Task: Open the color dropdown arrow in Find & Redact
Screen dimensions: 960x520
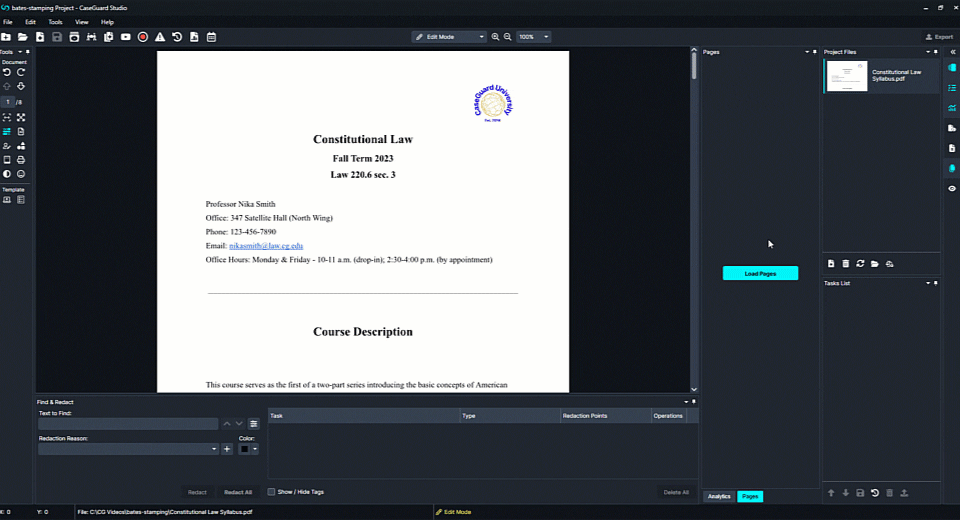Action: (255, 449)
